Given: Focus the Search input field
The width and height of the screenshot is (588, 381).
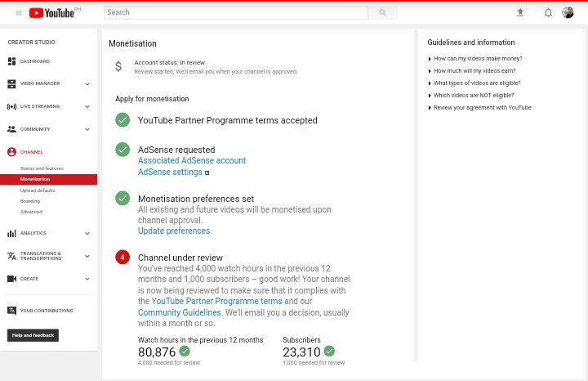Looking at the screenshot, I should tap(236, 12).
